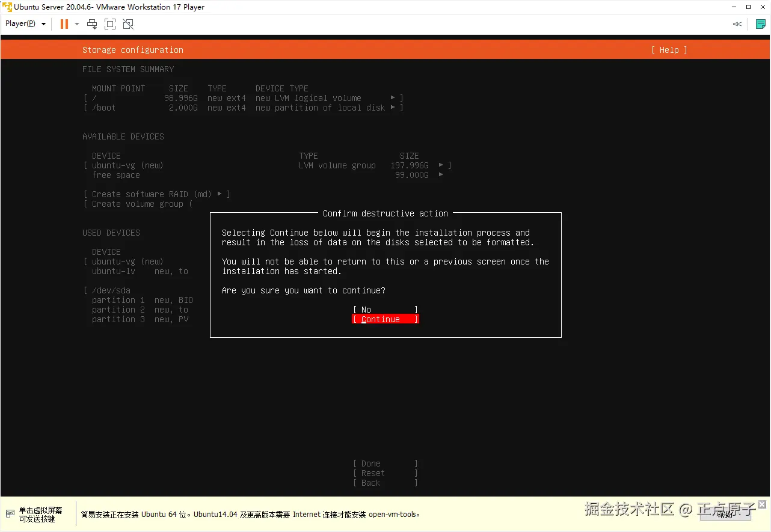The image size is (771, 532).
Task: Click the VMware logo in the title bar
Action: tap(7, 7)
